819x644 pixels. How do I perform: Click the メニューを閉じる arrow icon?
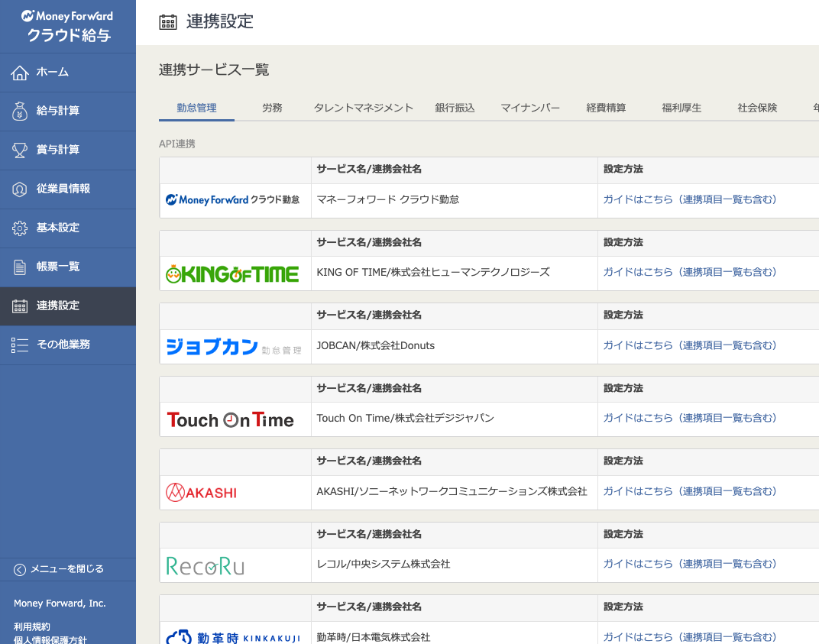[x=20, y=570]
